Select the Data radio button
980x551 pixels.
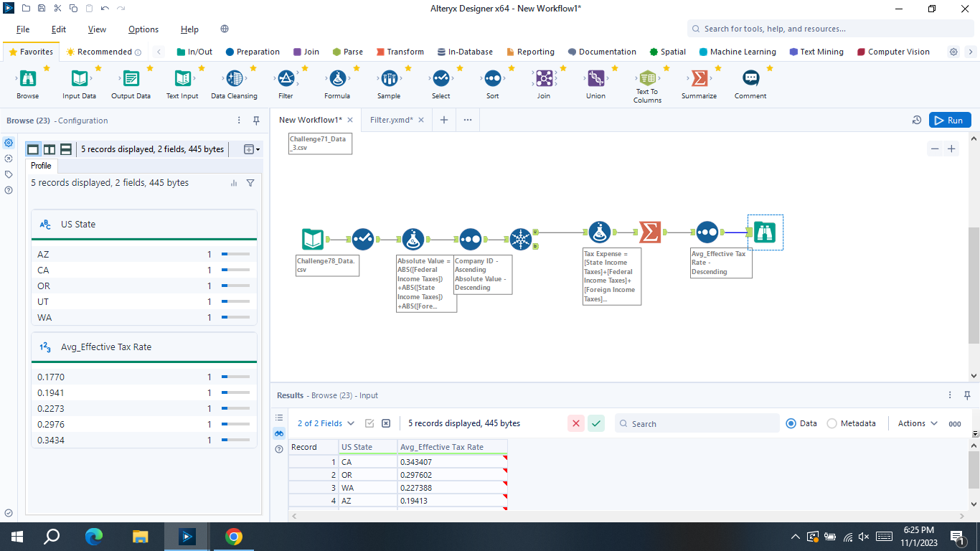(x=791, y=423)
